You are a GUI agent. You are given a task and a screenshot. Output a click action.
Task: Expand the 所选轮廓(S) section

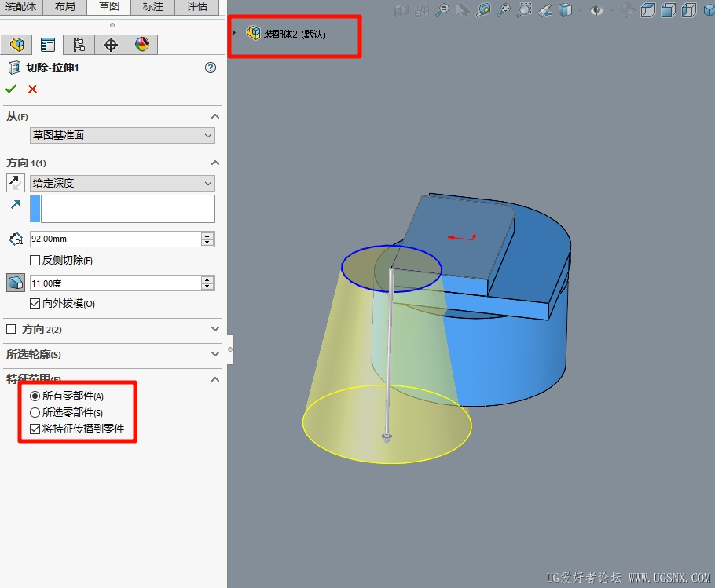(x=215, y=354)
